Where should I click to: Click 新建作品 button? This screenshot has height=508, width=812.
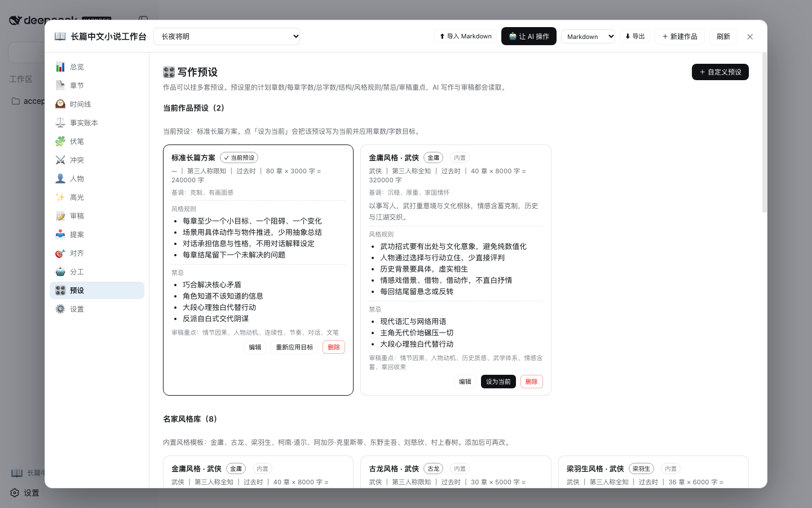click(x=679, y=36)
